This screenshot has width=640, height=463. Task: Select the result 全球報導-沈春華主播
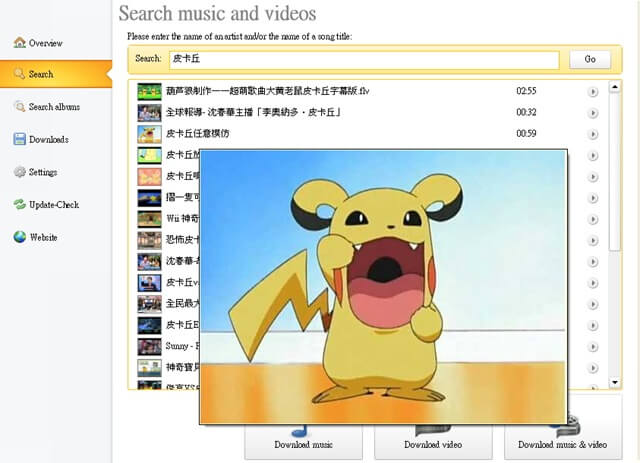[x=253, y=112]
